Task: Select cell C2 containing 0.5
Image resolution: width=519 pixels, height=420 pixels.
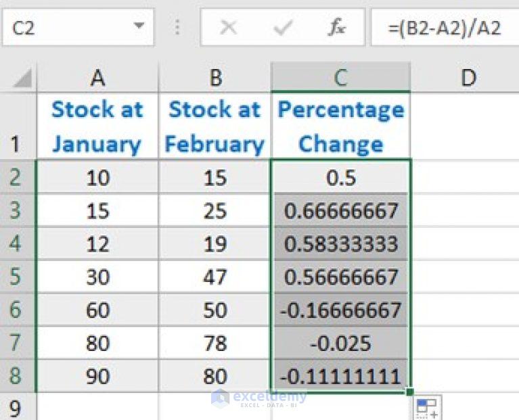Action: point(340,177)
